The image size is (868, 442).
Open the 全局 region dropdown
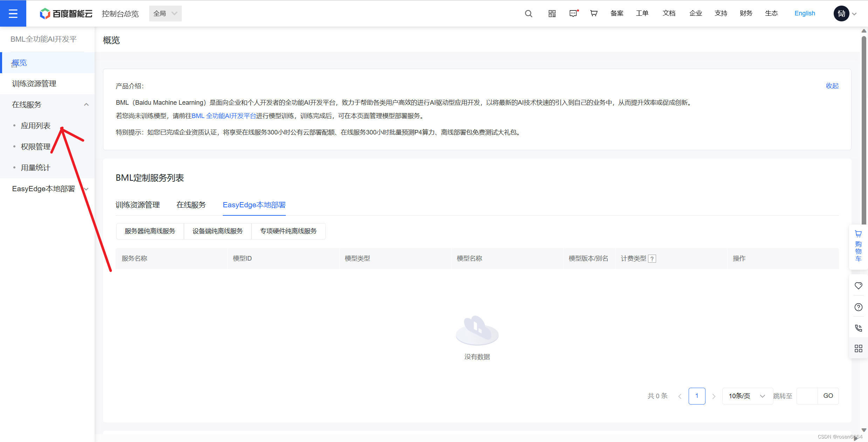[165, 13]
